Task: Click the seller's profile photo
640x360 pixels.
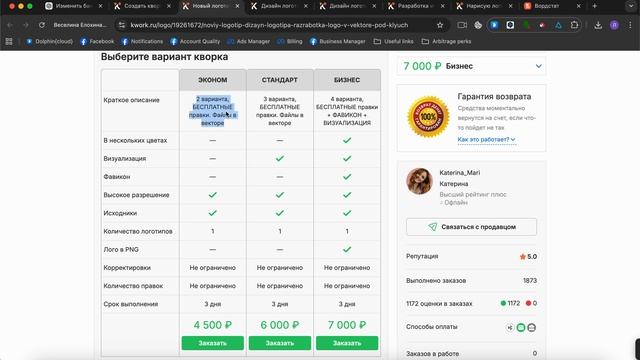Action: 419,181
